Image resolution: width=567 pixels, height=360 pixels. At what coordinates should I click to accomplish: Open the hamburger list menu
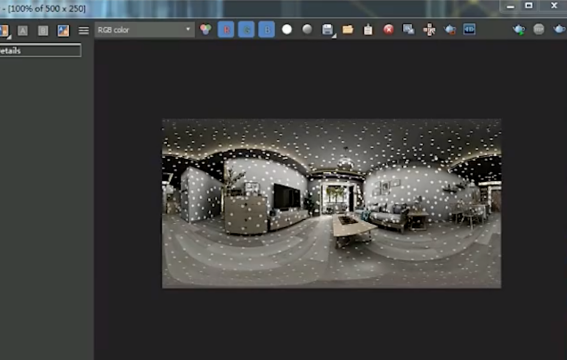click(x=84, y=30)
